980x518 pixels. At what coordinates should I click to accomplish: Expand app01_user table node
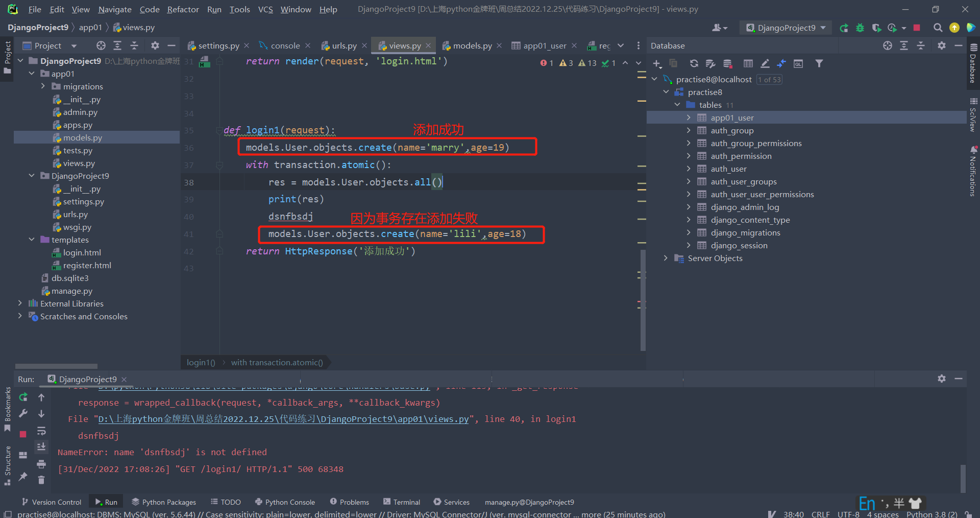click(x=689, y=117)
